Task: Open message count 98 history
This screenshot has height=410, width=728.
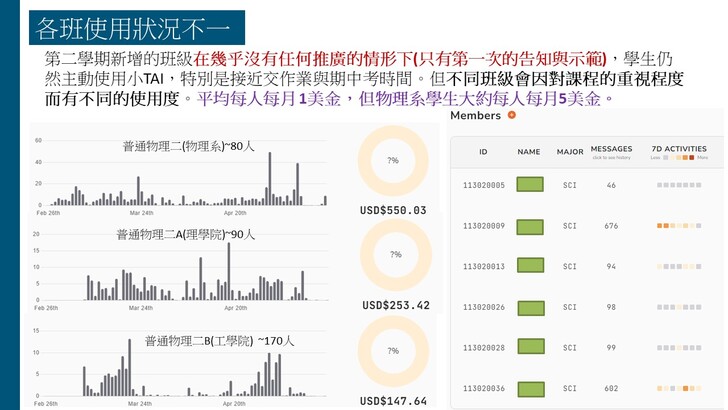Action: 611,307
